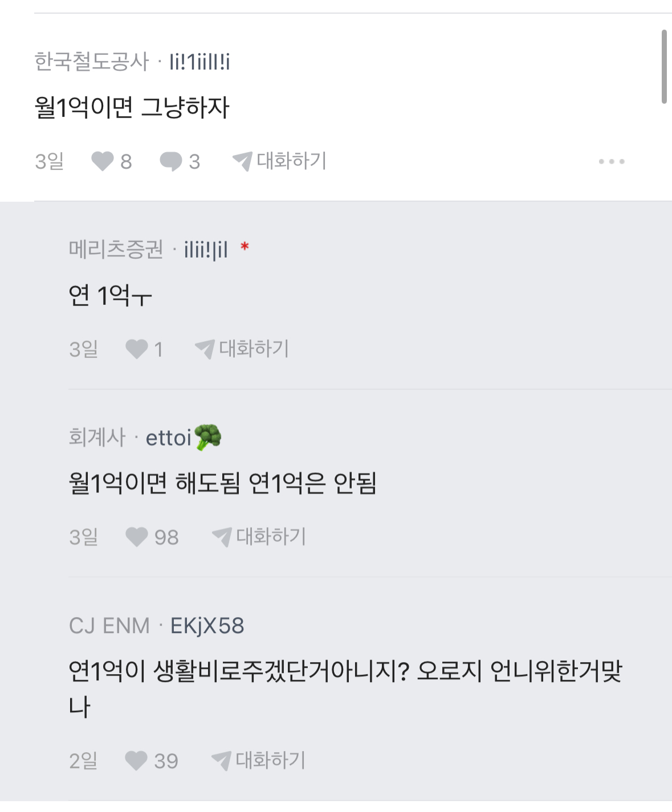Open replies via the speech bubble icon

(x=170, y=161)
